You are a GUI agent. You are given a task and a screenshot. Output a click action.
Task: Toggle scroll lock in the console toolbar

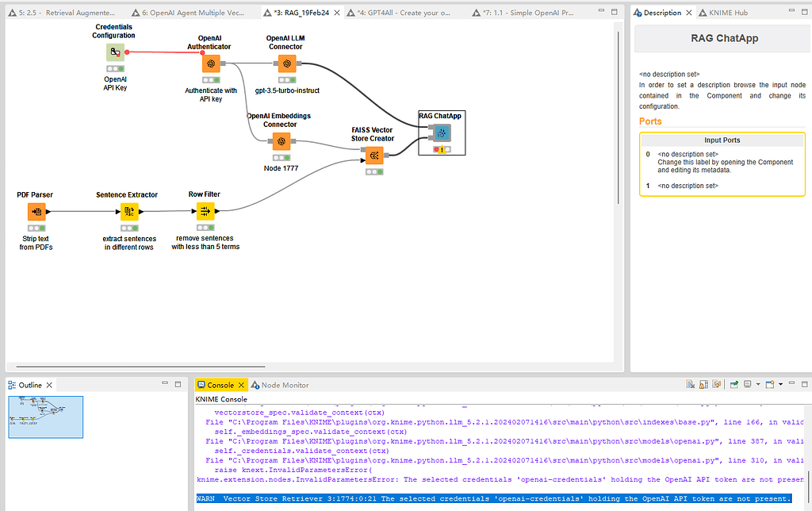[703, 384]
